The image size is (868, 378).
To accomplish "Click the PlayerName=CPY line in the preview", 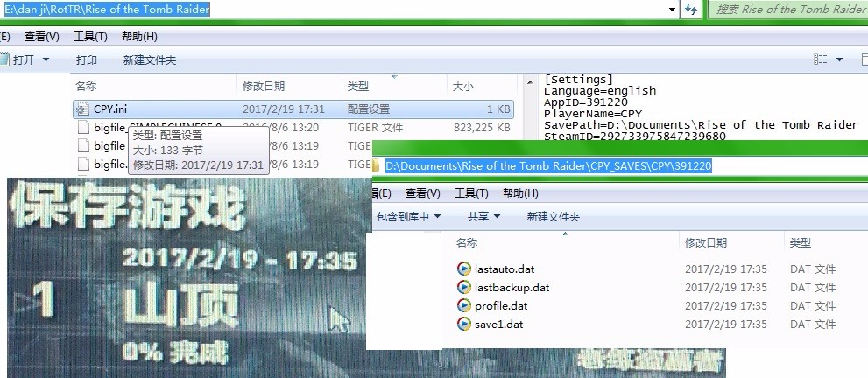I will pyautogui.click(x=593, y=114).
